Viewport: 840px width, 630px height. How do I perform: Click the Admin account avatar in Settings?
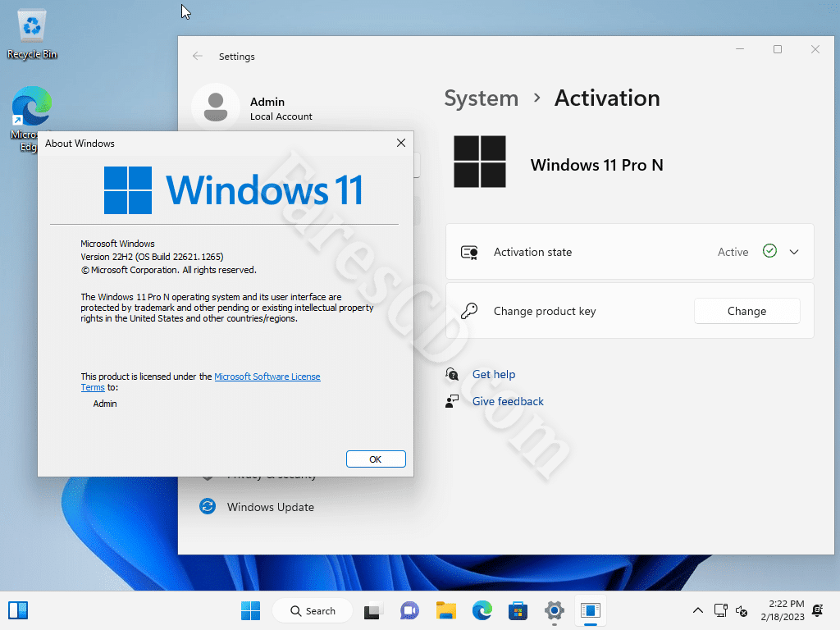tap(216, 107)
